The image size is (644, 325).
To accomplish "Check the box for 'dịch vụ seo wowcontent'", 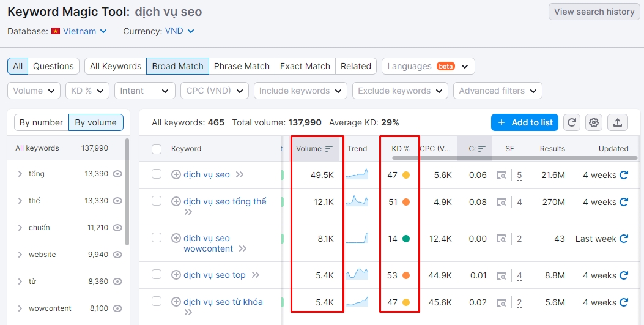I will 157,237.
